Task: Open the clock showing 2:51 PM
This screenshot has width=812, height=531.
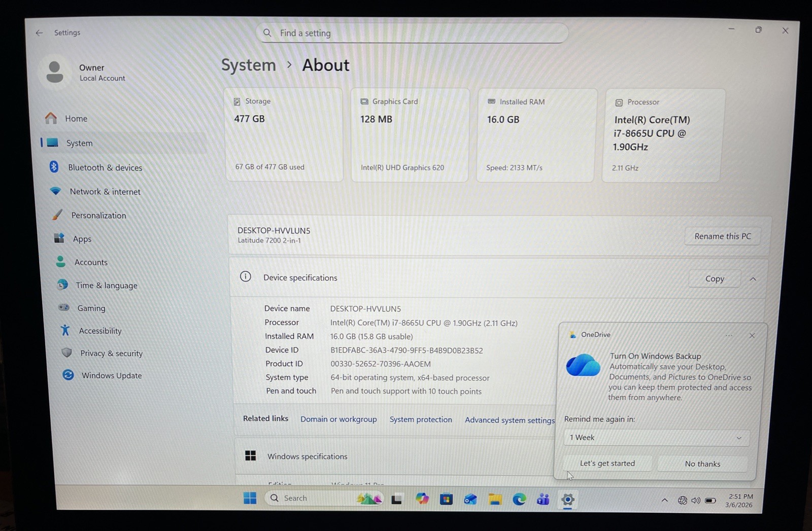Action: (740, 501)
